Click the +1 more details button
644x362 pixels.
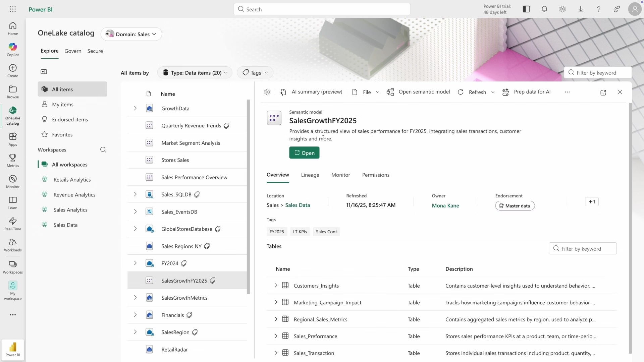(592, 202)
